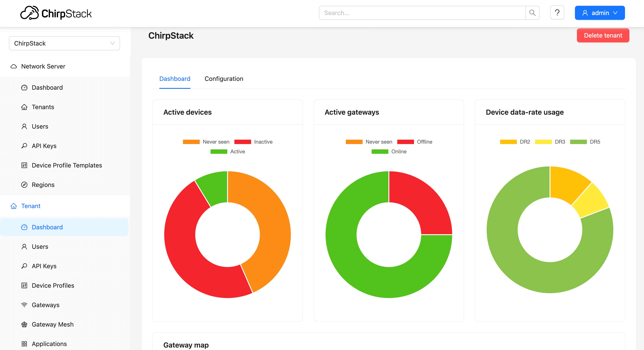Click the Gateway Mesh sidebar icon
The width and height of the screenshot is (644, 350).
pos(24,324)
